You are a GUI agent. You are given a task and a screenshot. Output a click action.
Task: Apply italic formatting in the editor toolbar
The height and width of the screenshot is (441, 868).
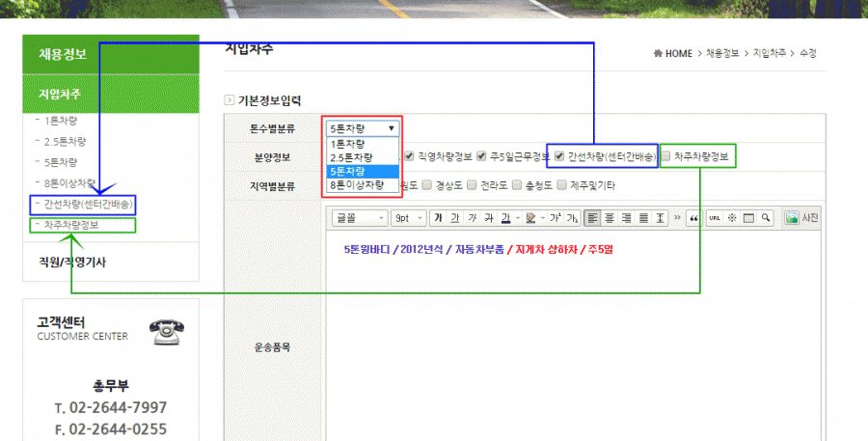(x=473, y=218)
